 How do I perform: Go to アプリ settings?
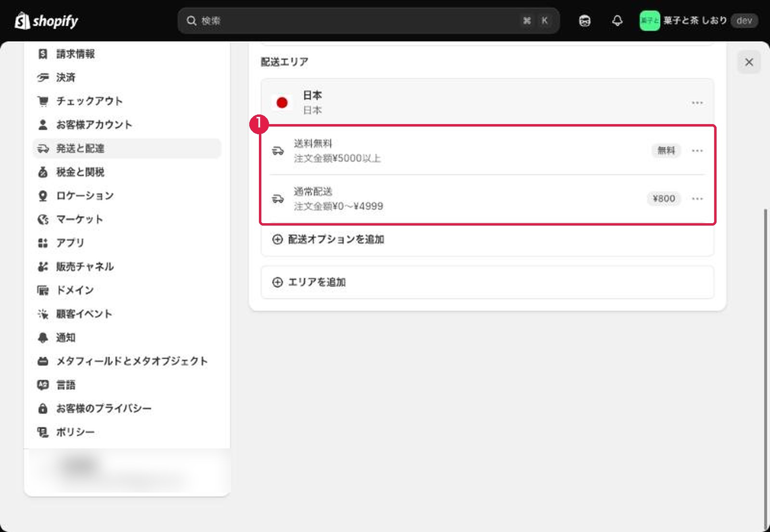(127, 242)
